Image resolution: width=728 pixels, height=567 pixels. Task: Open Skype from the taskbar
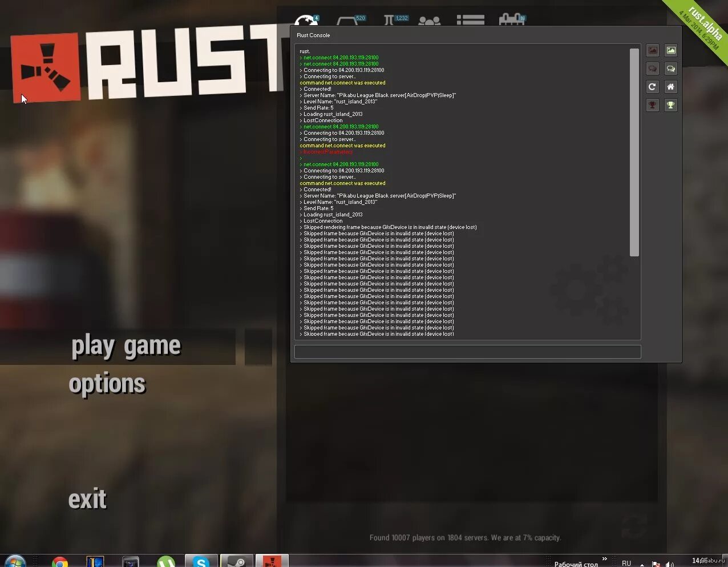click(201, 561)
